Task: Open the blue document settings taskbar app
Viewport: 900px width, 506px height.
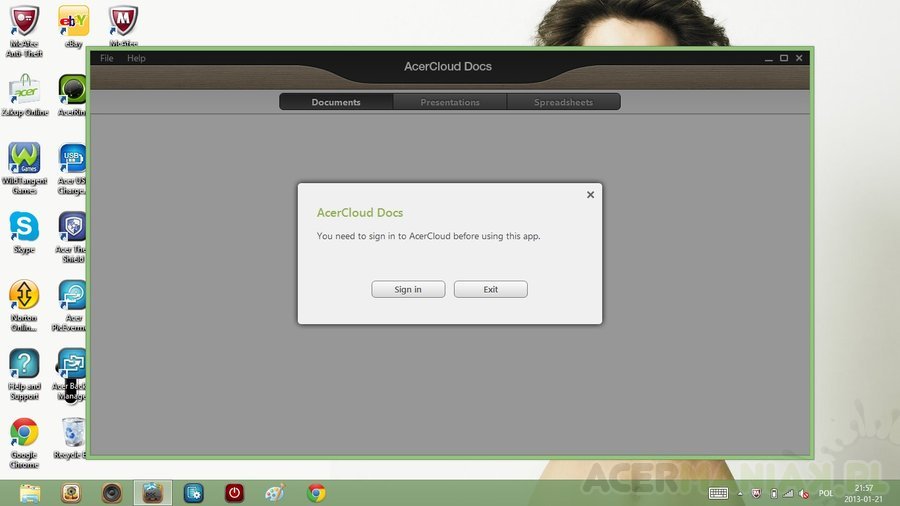Action: click(194, 493)
